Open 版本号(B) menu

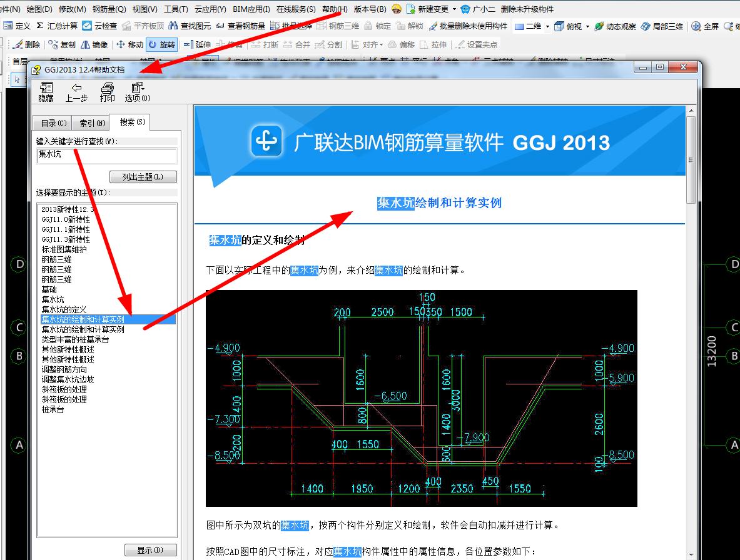[x=370, y=9]
